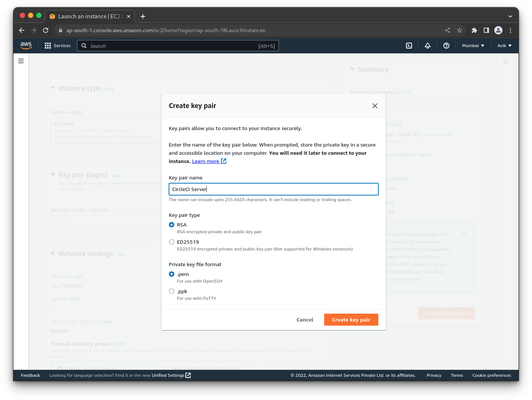Select the ED25519 key pair type
The width and height of the screenshot is (532, 400).
pos(172,242)
